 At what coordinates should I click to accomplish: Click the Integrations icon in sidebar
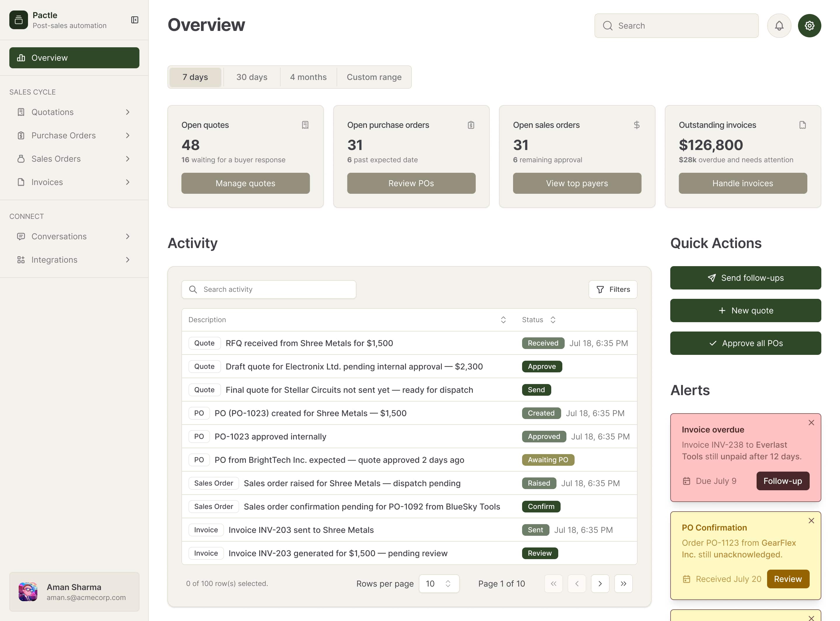click(x=21, y=260)
